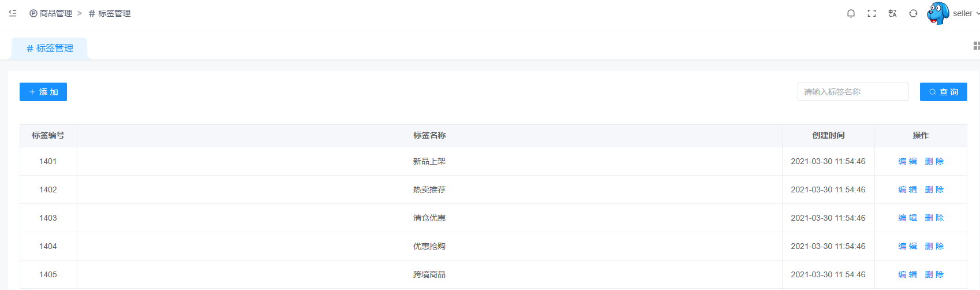The image size is (980, 290).
Task: Focus the 请输入标签名称 input field
Action: point(852,92)
